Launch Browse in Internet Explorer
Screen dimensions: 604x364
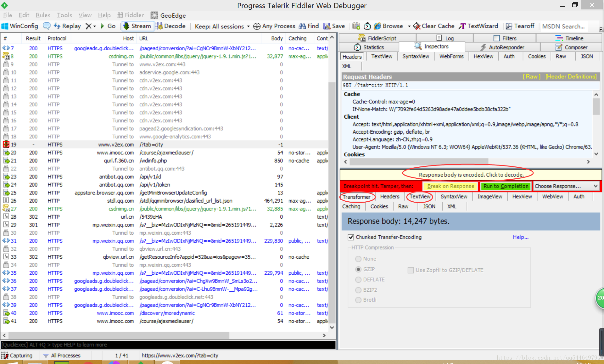tap(389, 26)
